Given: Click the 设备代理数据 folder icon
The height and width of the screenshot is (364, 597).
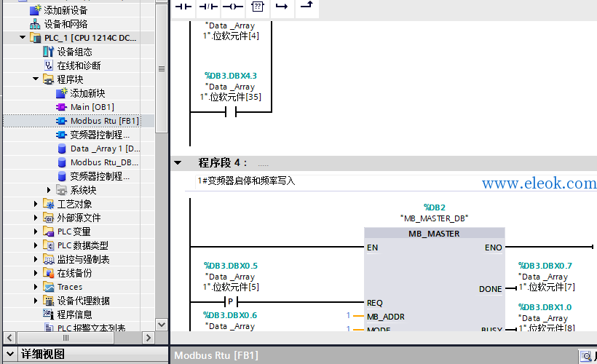Looking at the screenshot, I should click(x=48, y=301).
